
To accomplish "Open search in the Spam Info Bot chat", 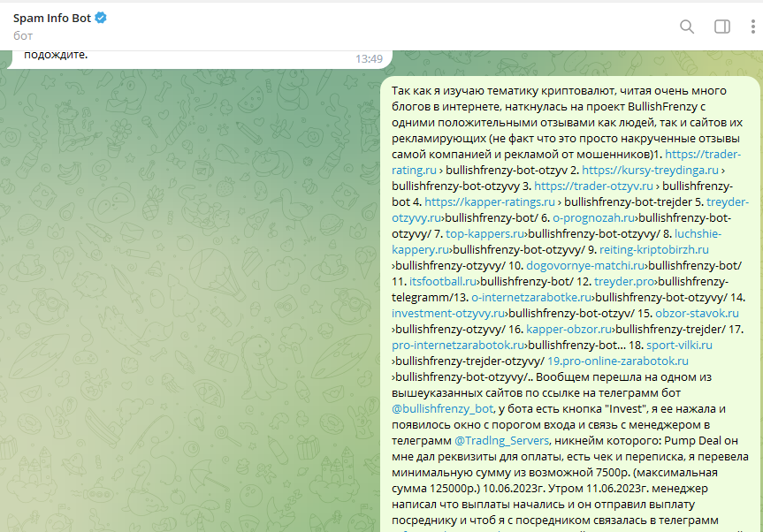I will pyautogui.click(x=687, y=27).
